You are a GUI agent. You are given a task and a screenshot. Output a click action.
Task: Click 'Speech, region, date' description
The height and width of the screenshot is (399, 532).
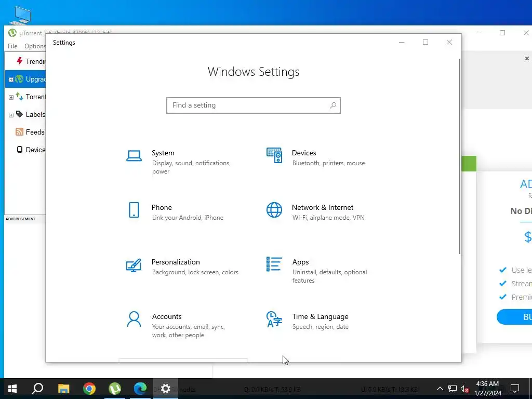point(320,327)
